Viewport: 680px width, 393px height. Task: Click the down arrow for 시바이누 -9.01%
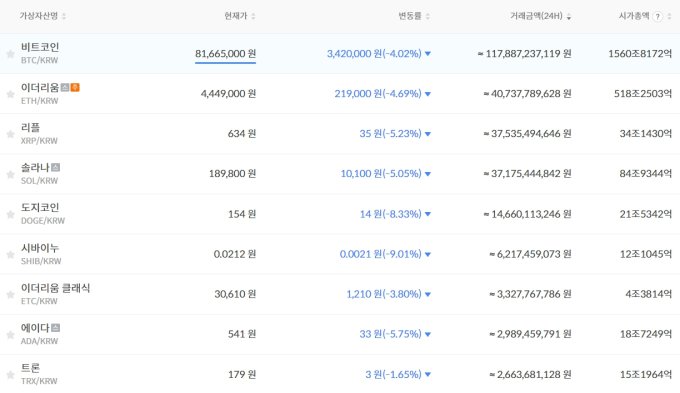428,254
